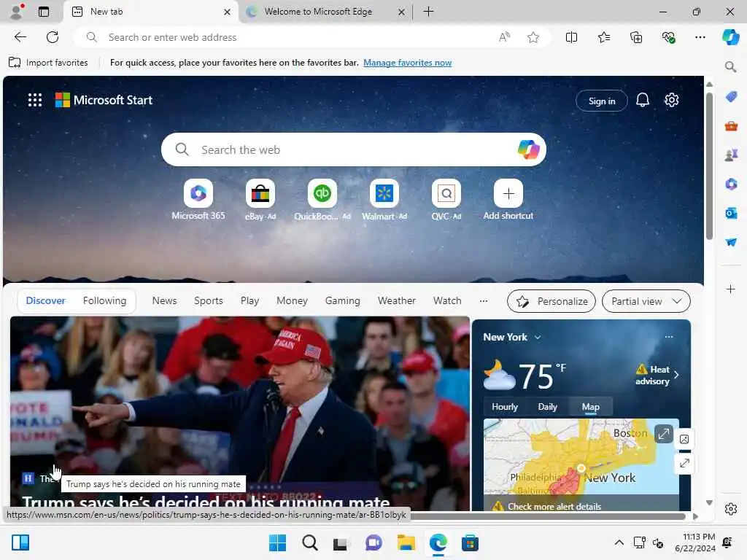Open Windows Start button in taskbar
Viewport: 747px width, 560px height.
277,542
